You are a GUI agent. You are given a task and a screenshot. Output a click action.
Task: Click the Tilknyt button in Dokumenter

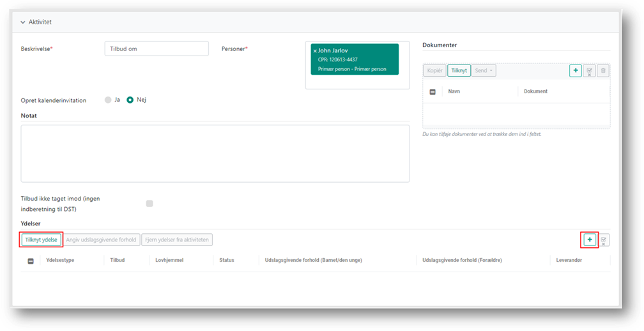point(459,70)
